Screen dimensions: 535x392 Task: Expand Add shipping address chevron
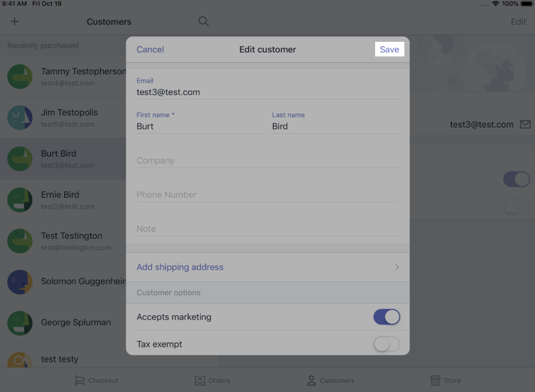click(x=397, y=267)
